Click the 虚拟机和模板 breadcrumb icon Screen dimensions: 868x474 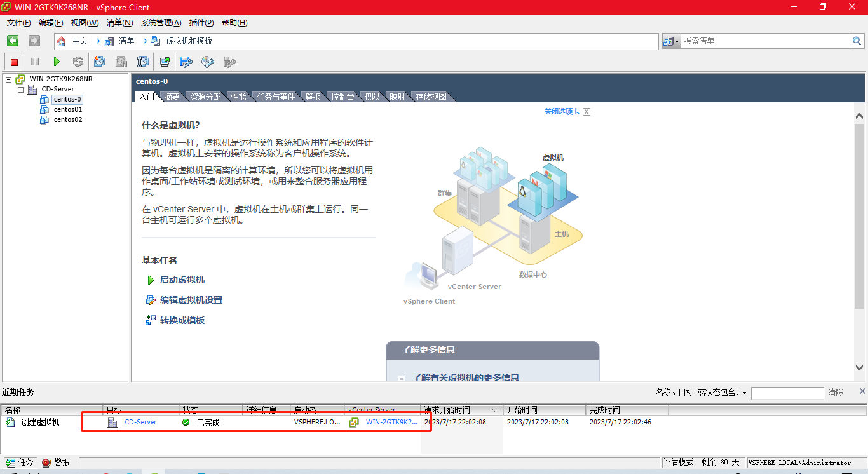(x=156, y=41)
